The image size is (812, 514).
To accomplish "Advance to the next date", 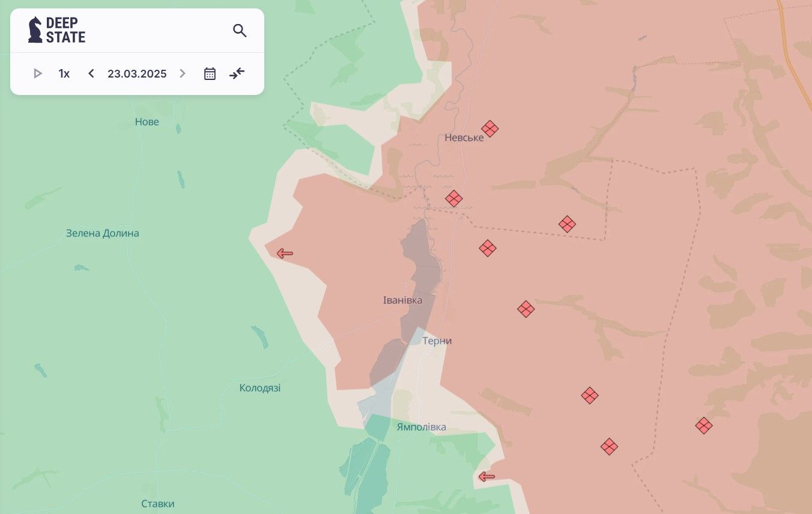I will 183,74.
